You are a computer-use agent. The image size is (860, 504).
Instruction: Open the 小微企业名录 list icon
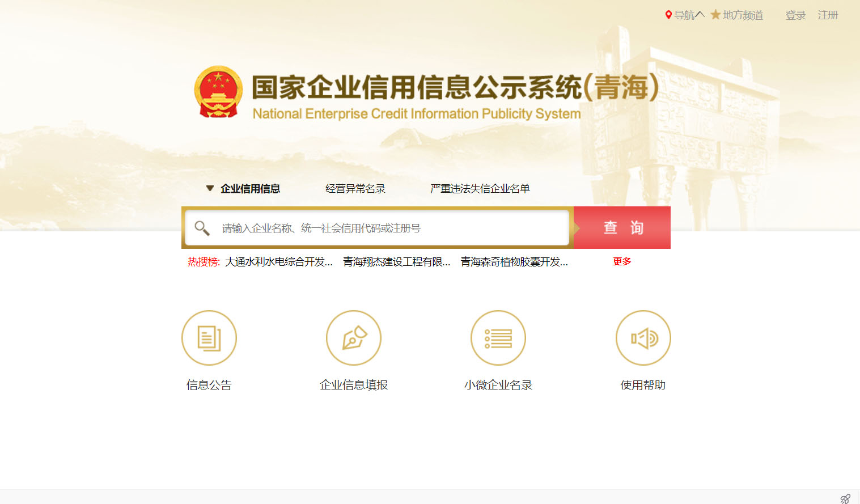click(x=498, y=338)
